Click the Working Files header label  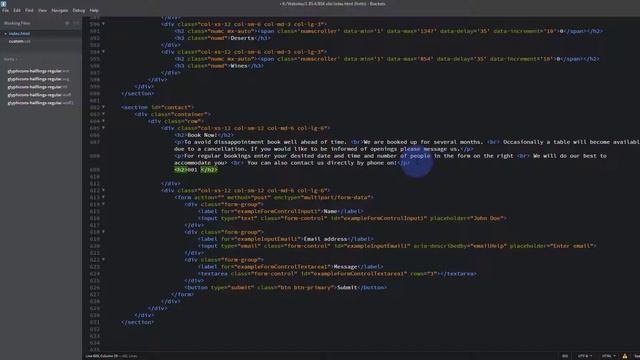17,23
